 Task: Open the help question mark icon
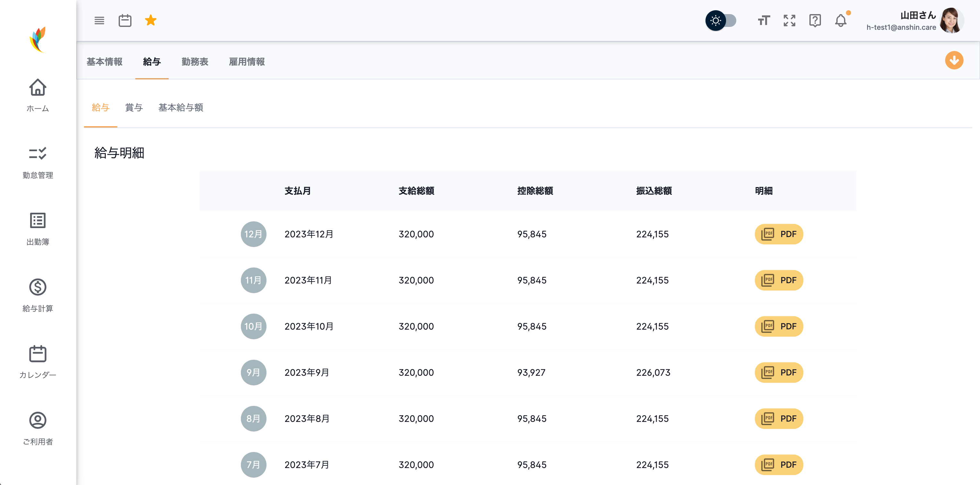click(815, 21)
